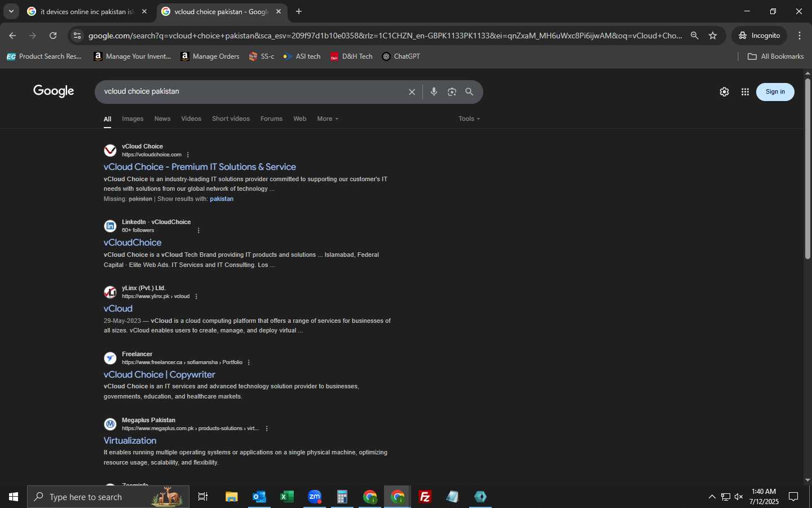812x508 pixels.
Task: Expand the tab search dropdown arrow
Action: [x=11, y=11]
